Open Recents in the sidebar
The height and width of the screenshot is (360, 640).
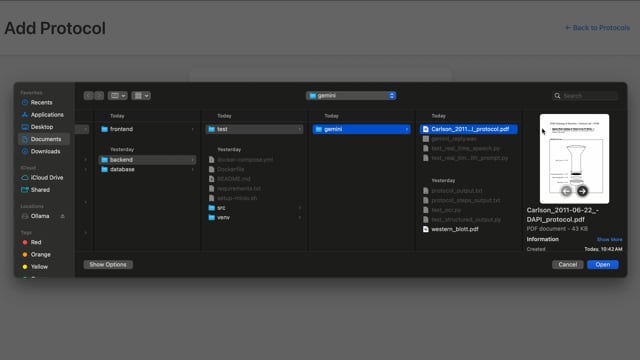click(41, 102)
